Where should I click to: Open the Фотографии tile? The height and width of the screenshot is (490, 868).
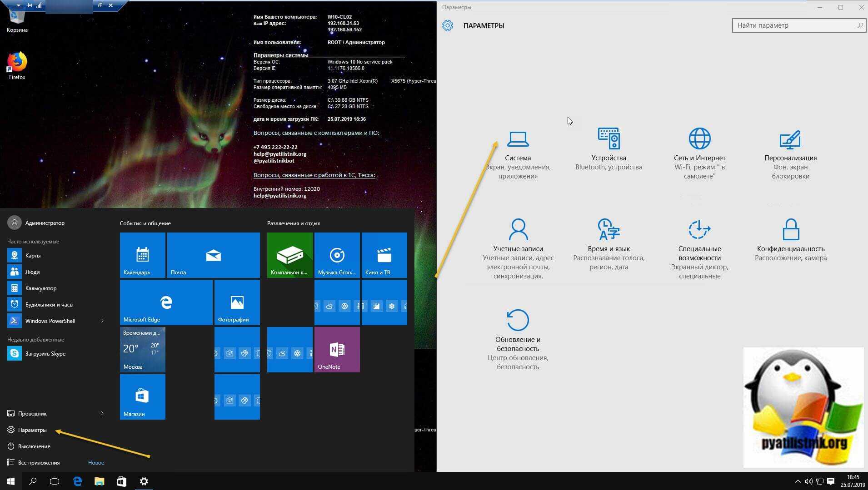pos(237,302)
